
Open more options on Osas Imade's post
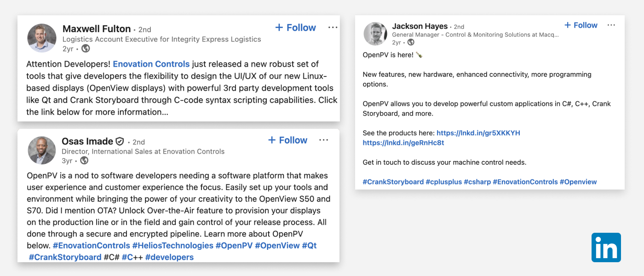[x=323, y=140]
